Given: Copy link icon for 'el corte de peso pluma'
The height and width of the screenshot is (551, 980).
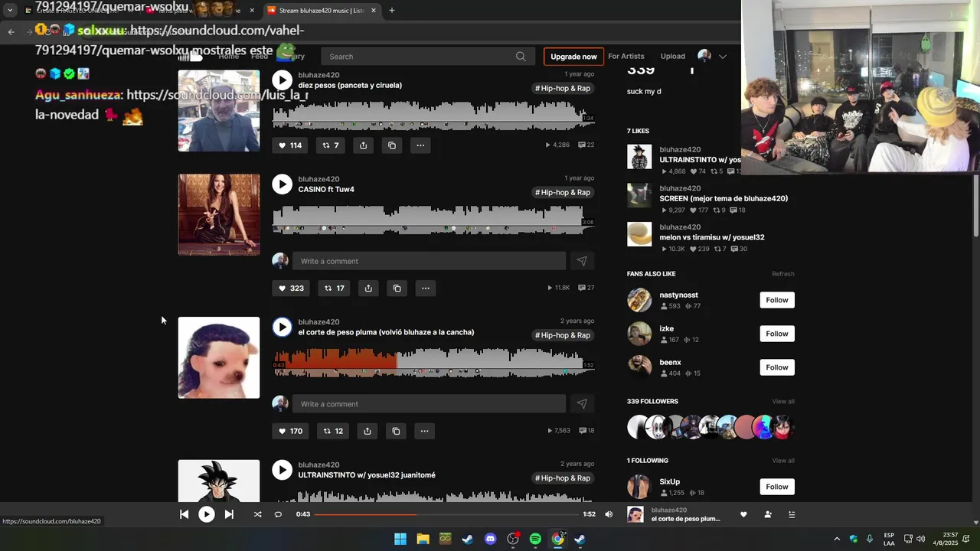Looking at the screenshot, I should click(x=396, y=431).
